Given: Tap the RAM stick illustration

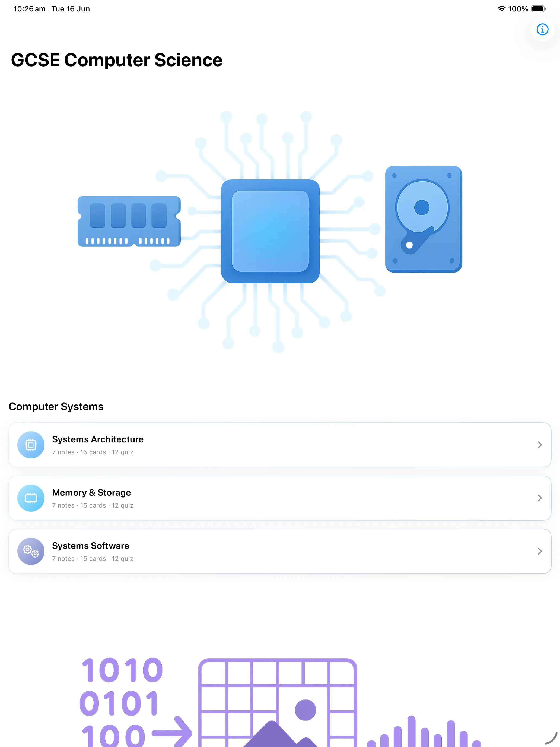Looking at the screenshot, I should pos(129,221).
